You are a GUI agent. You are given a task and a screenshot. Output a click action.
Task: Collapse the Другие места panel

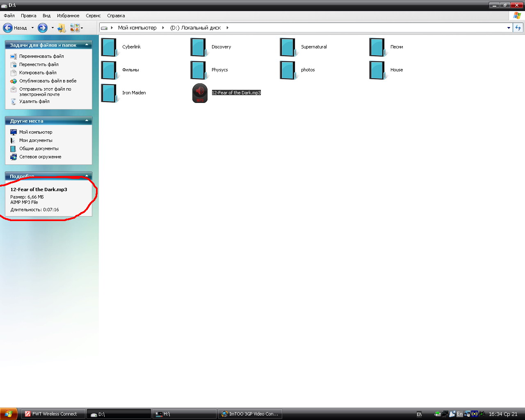tap(87, 121)
